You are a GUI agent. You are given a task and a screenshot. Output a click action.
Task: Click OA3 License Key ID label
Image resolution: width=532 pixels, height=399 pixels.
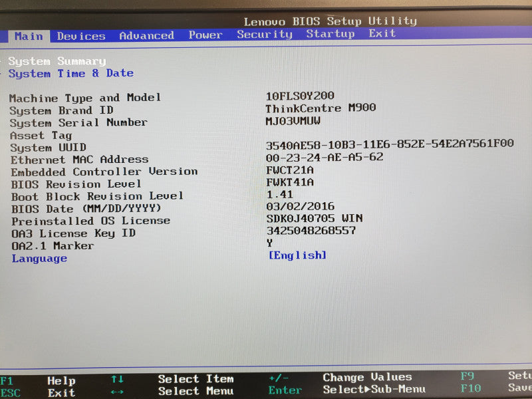[74, 233]
